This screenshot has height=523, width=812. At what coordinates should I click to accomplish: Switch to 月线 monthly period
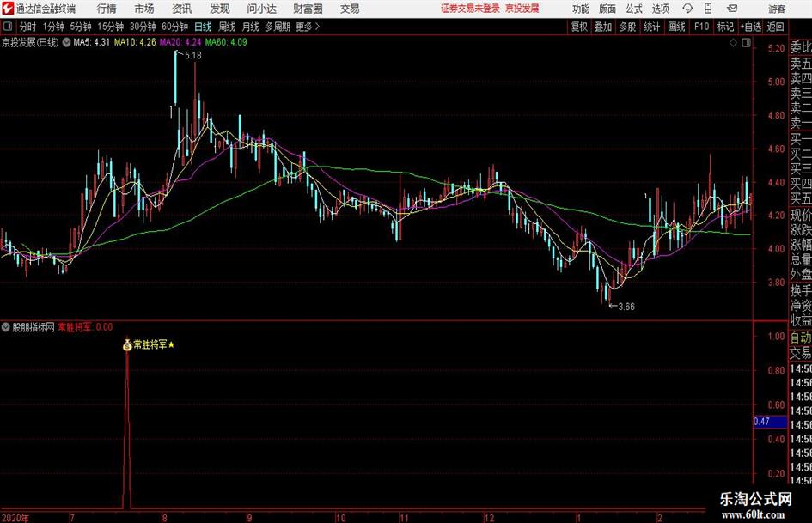250,27
